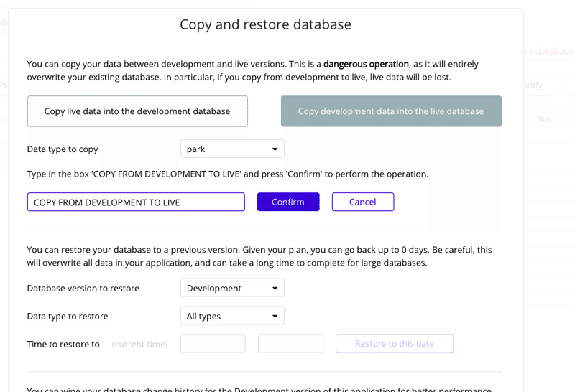The image size is (575, 392).
Task: Click the Slug column header in background
Action: pyautogui.click(x=544, y=120)
